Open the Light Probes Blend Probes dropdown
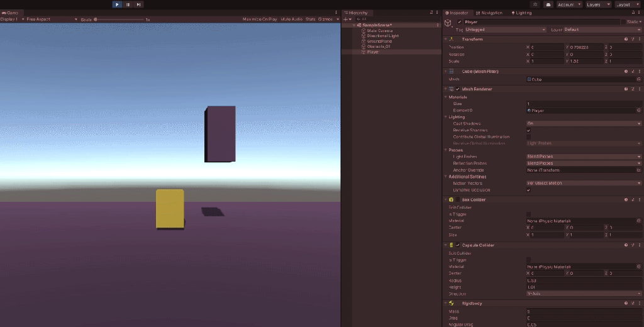 (x=584, y=157)
